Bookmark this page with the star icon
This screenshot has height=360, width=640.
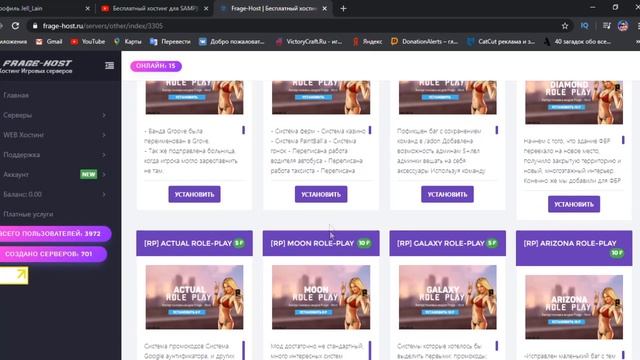pos(565,26)
